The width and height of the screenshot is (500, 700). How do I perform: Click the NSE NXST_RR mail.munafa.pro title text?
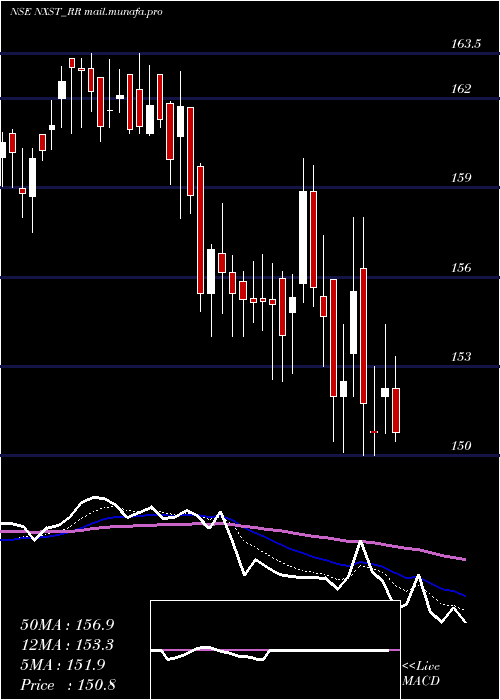point(86,12)
